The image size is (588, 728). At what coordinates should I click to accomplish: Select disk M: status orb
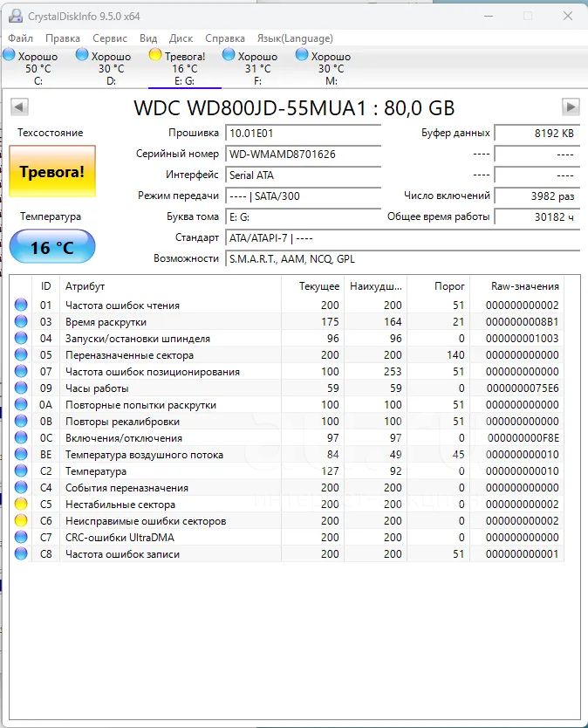tap(302, 55)
